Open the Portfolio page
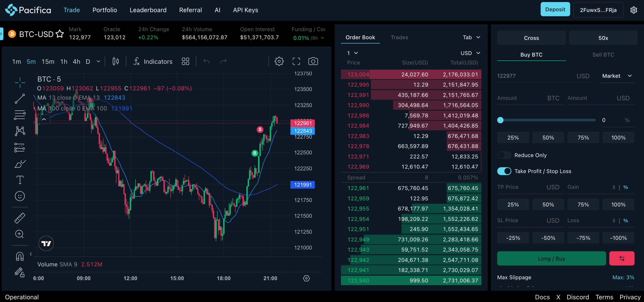Screen dimensions: 644x302 tap(105, 10)
